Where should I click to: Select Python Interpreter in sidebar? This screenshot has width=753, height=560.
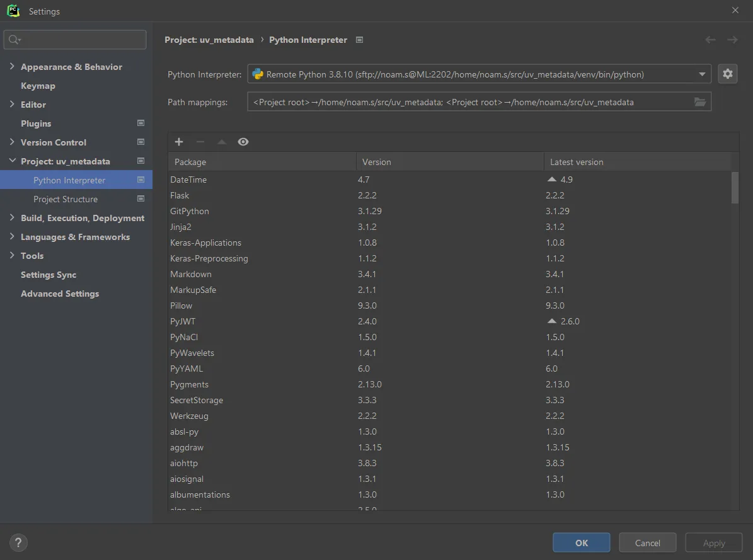[76, 180]
